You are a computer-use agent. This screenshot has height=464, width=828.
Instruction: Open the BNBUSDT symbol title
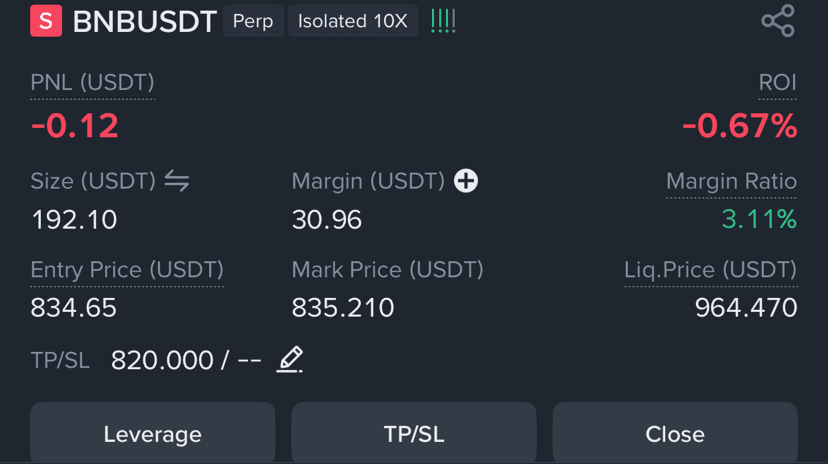coord(145,22)
